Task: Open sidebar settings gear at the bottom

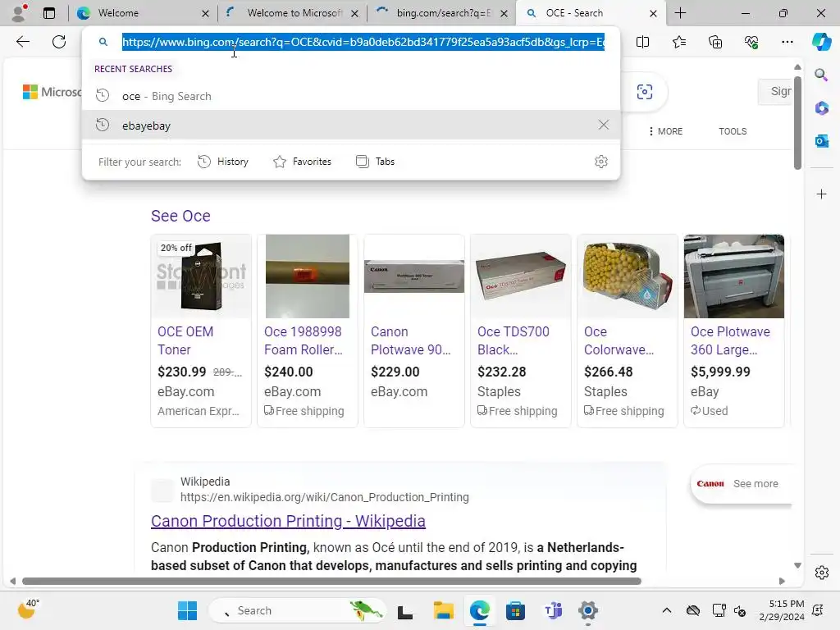Action: tap(821, 573)
